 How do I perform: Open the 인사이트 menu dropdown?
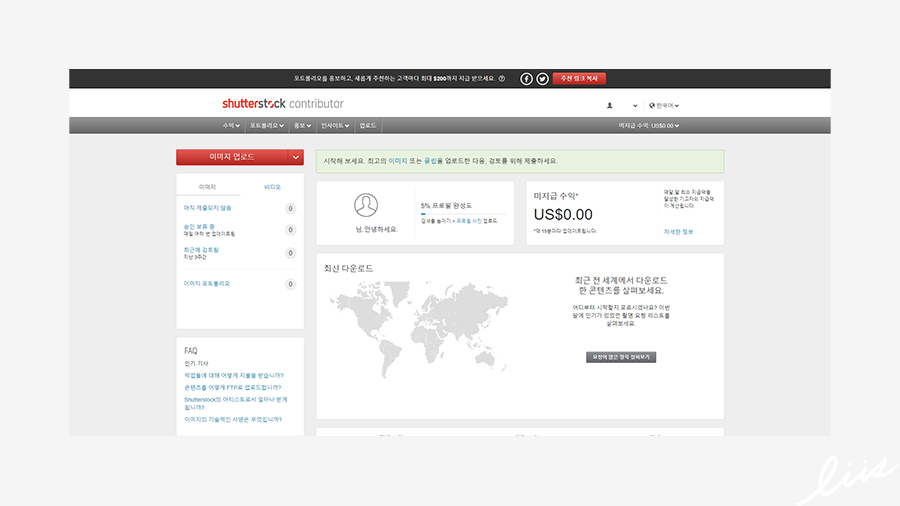[x=335, y=126]
